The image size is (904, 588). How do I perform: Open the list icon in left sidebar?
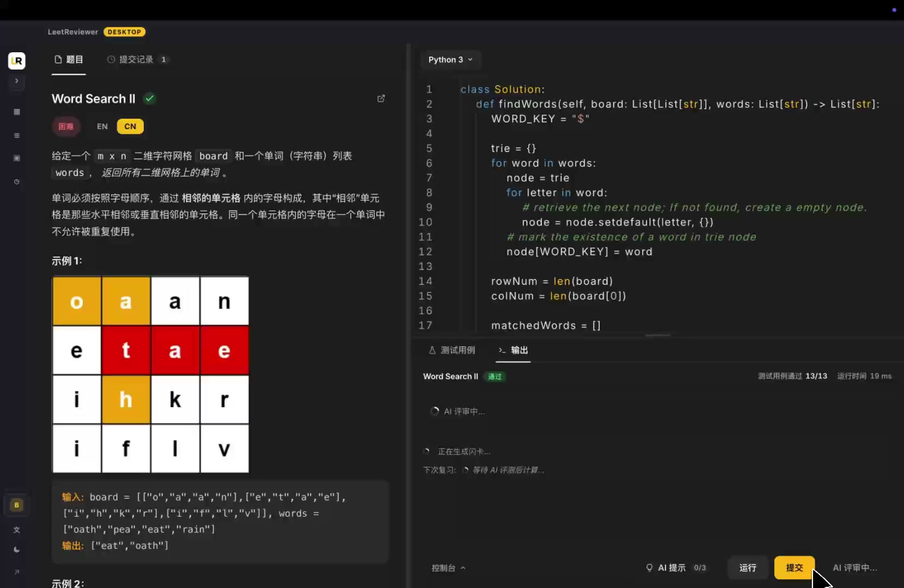tap(17, 136)
